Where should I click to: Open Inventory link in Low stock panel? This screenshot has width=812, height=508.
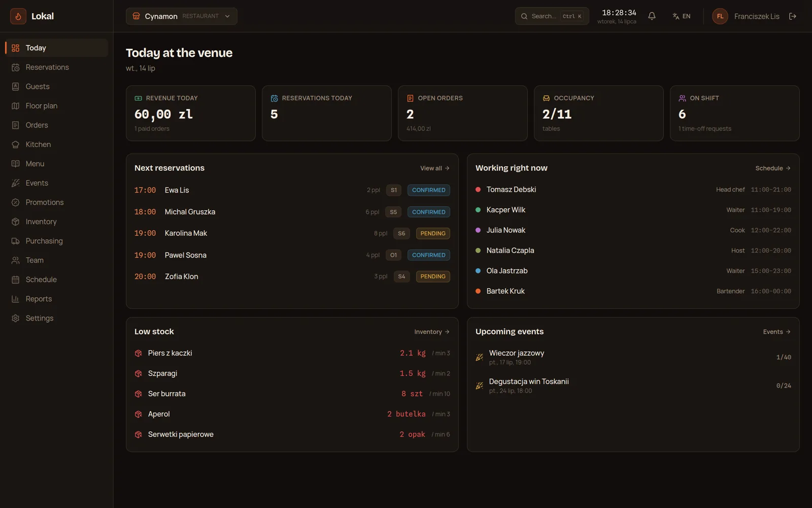(x=432, y=332)
